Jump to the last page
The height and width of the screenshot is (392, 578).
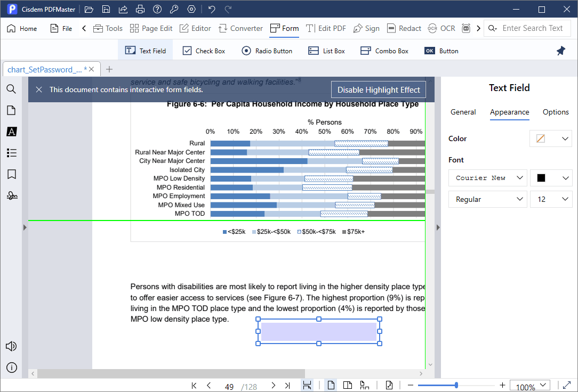[287, 386]
